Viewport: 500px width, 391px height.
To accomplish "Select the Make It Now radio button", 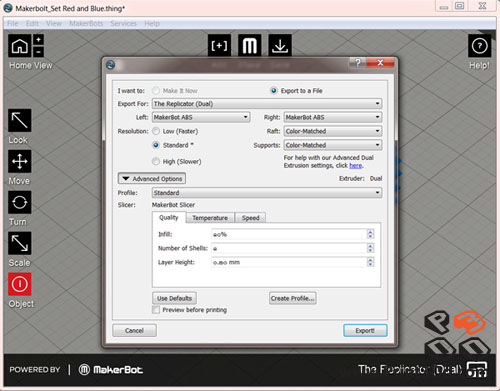I will [x=156, y=90].
